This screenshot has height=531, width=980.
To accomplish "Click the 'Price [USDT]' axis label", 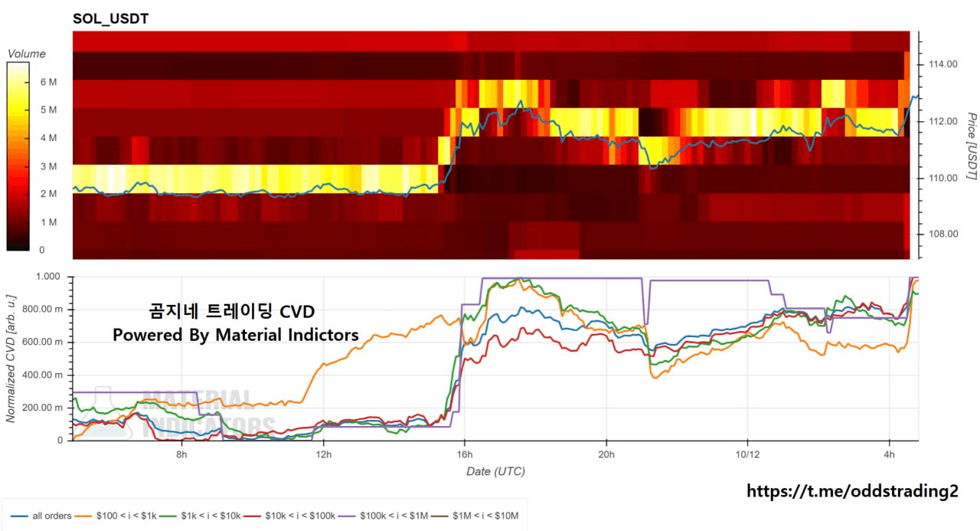I will pos(972,146).
